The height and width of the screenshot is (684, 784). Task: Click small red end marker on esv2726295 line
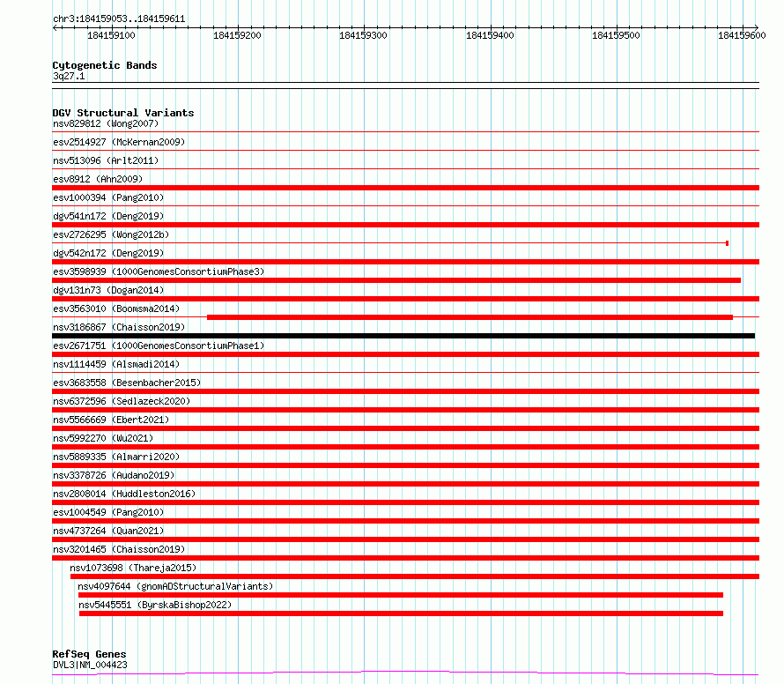(727, 243)
